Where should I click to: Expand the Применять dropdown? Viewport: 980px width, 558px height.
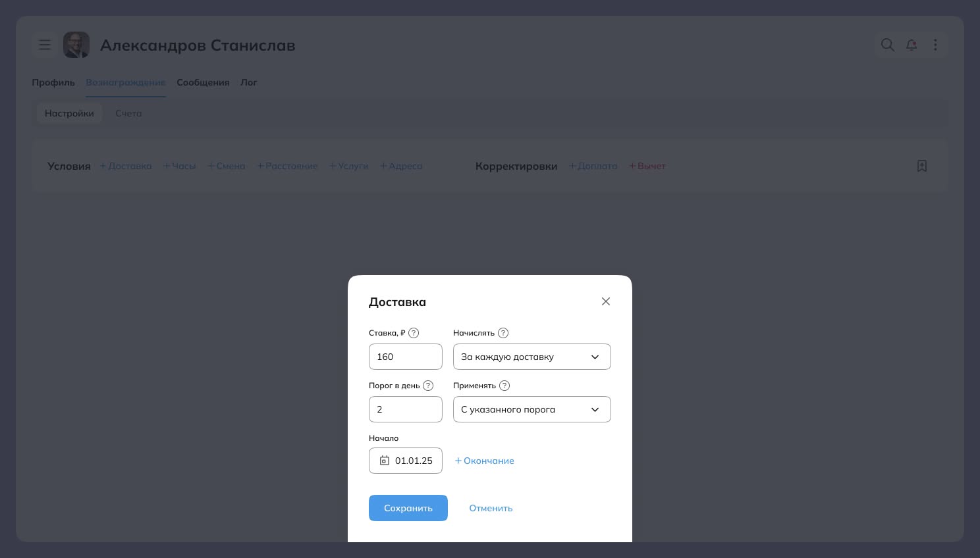pos(532,409)
